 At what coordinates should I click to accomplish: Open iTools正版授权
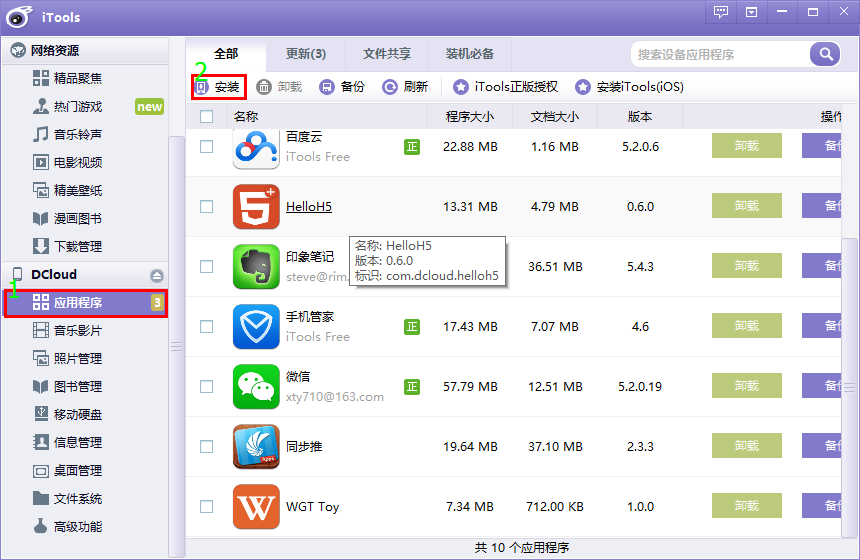click(x=505, y=87)
